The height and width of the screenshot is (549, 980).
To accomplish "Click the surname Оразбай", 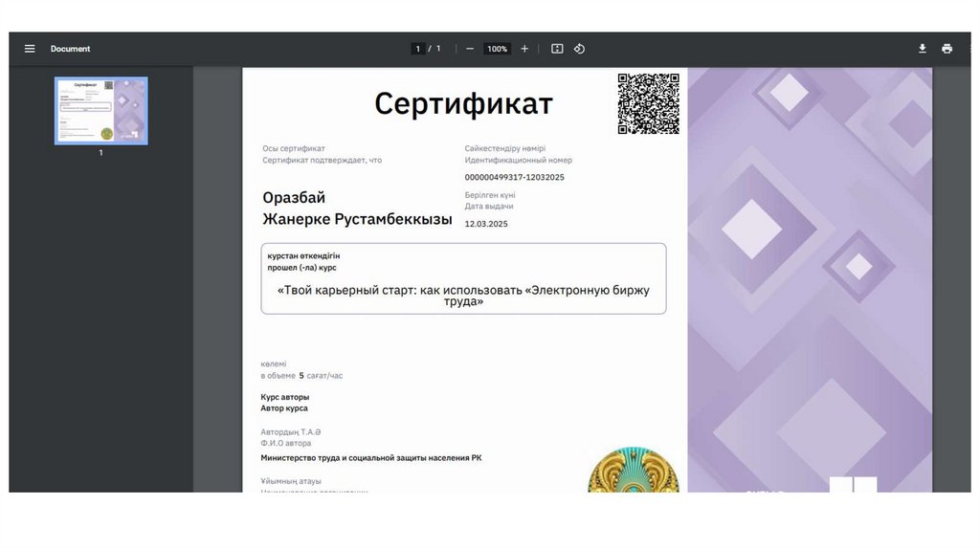I will tap(294, 197).
